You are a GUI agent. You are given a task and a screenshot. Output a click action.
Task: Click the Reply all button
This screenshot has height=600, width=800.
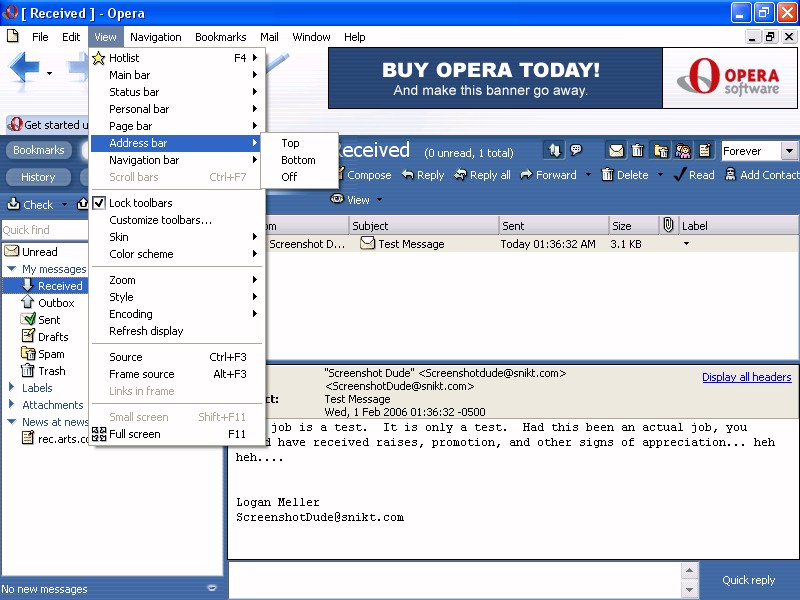click(482, 175)
